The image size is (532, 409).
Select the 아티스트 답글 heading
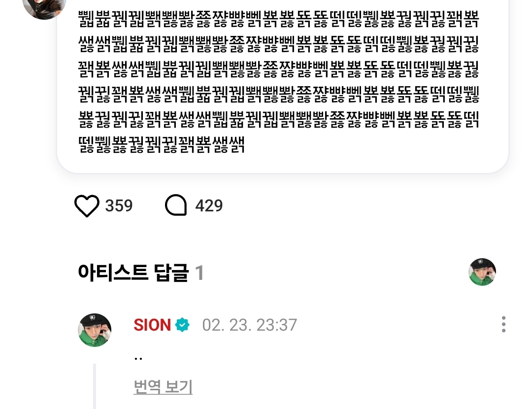point(133,273)
